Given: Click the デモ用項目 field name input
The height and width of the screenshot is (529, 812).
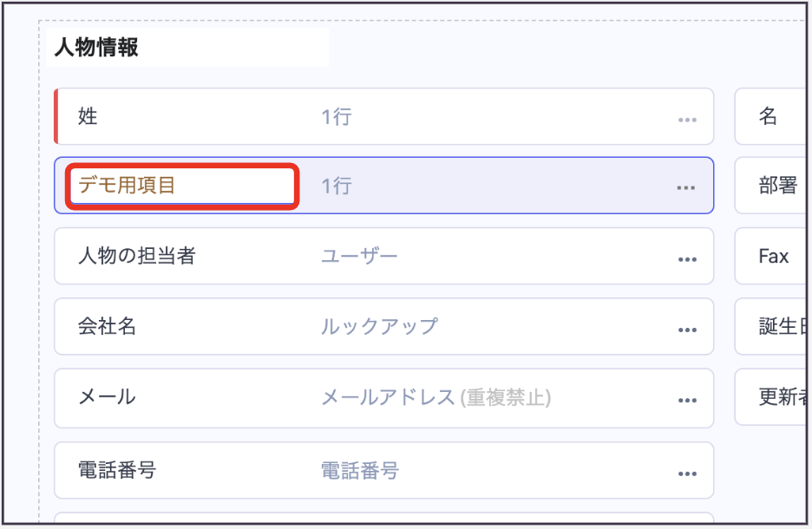Looking at the screenshot, I should (183, 186).
